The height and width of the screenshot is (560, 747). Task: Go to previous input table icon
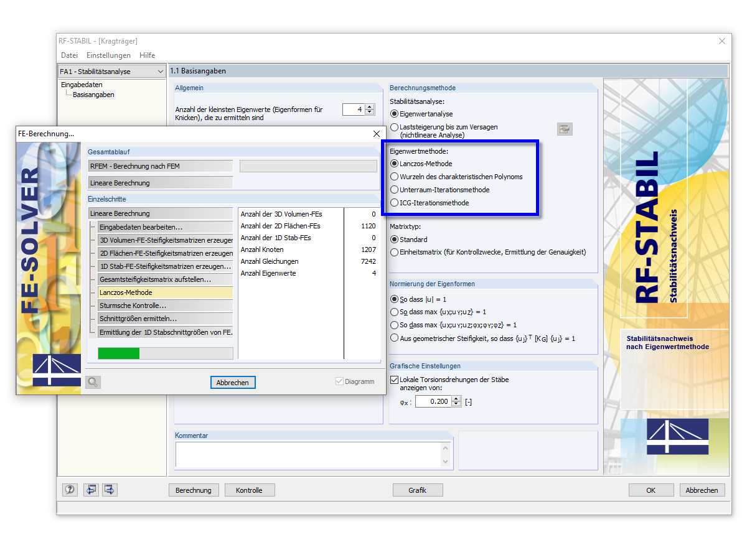pos(92,490)
